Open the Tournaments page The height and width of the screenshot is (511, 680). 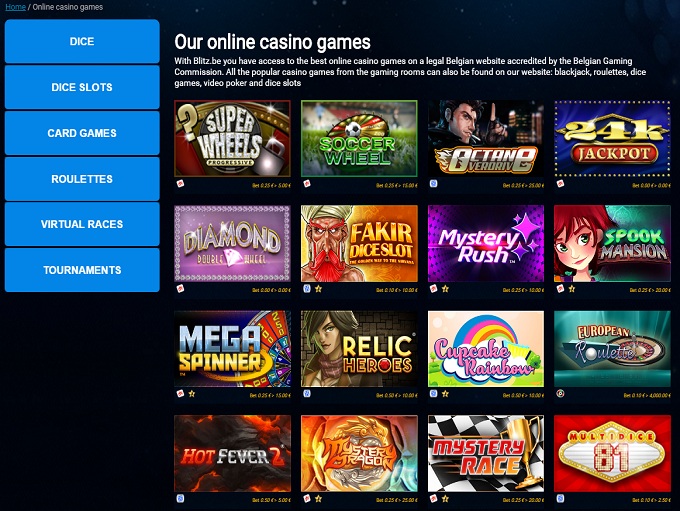pos(82,270)
